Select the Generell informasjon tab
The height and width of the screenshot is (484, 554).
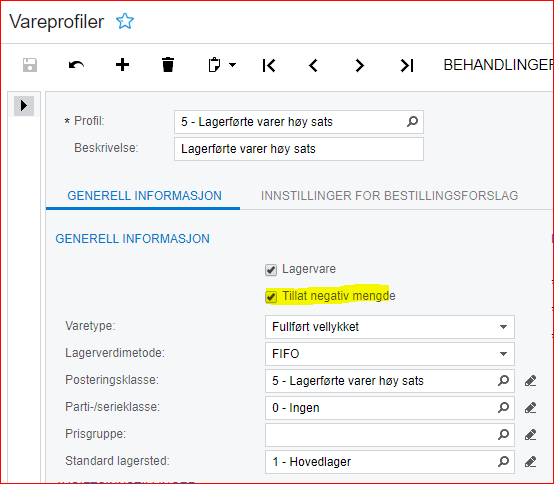tap(145, 196)
